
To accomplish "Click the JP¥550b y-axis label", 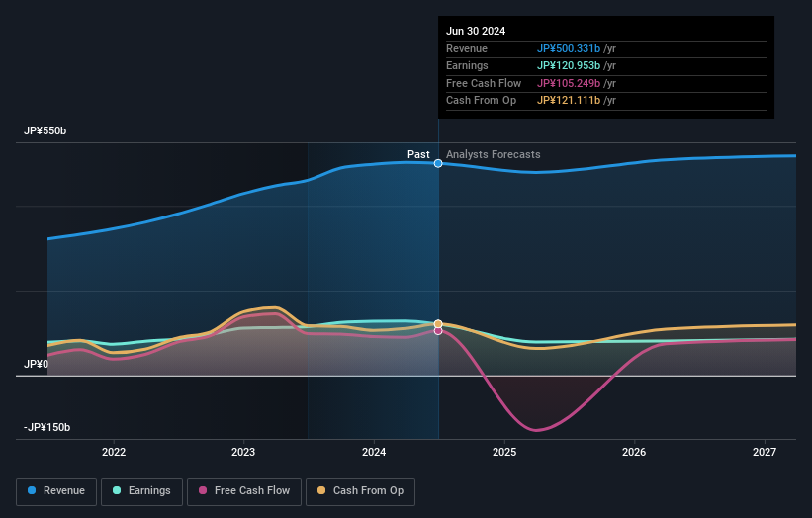I will [x=45, y=130].
